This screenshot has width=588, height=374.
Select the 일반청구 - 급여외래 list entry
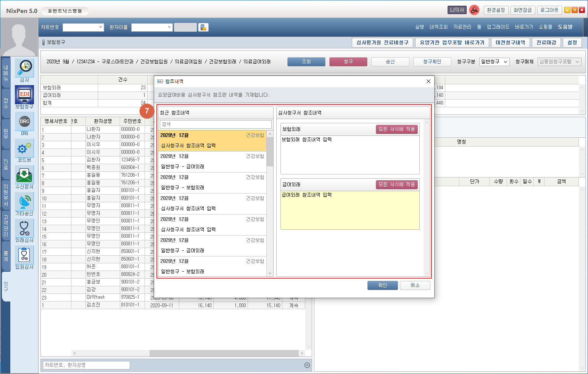(x=212, y=162)
